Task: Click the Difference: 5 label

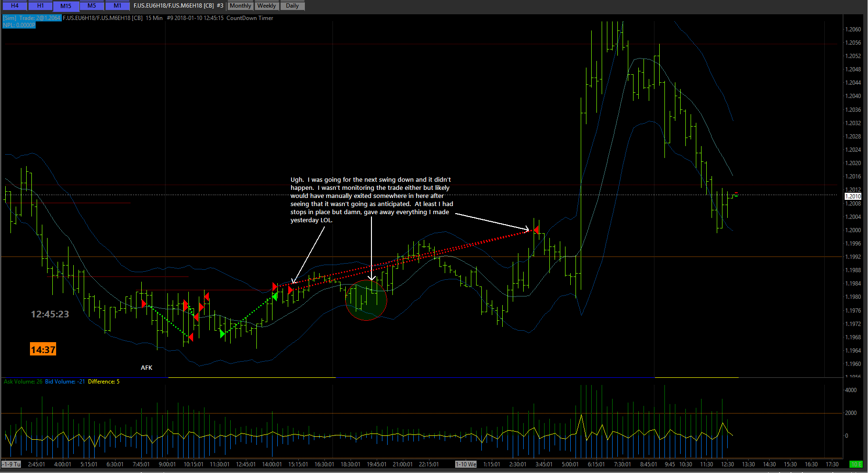Action: coord(104,382)
